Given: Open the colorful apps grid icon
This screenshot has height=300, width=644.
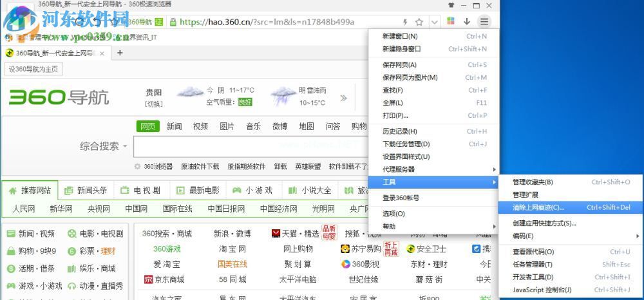Looking at the screenshot, I should pos(450,22).
